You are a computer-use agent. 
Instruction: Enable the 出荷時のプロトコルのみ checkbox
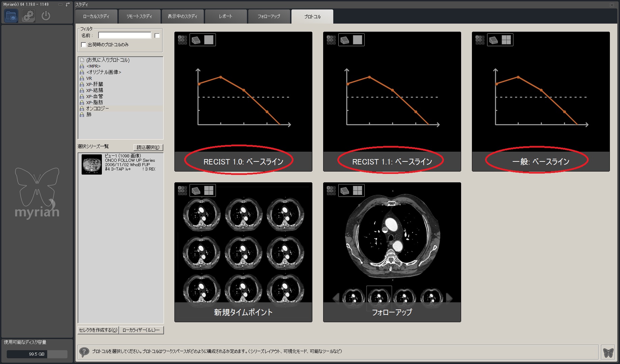point(84,45)
